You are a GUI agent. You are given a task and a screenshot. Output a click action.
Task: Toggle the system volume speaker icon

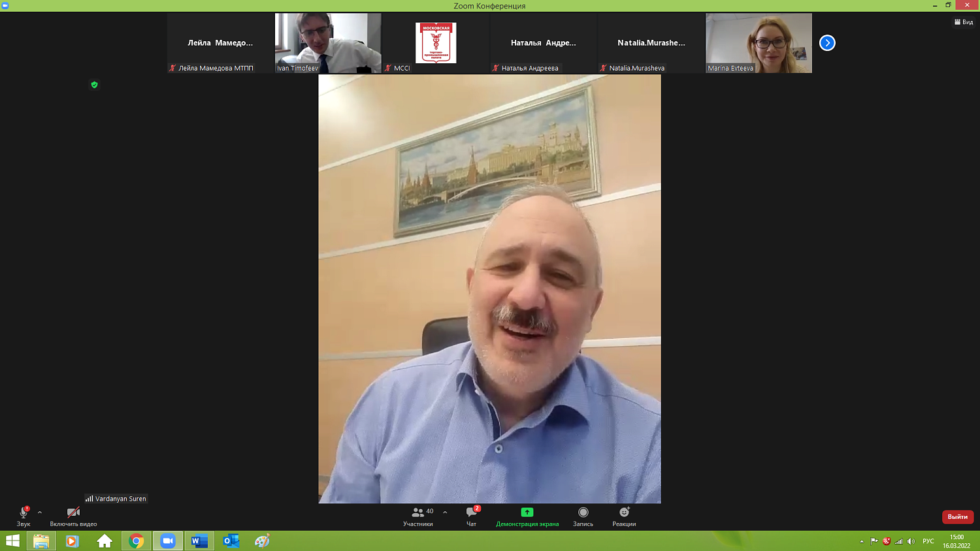coord(911,541)
